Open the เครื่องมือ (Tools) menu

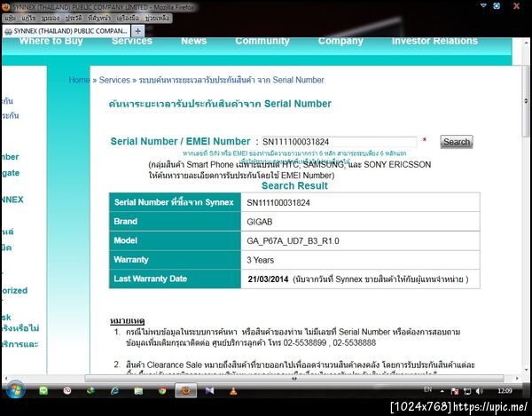pos(128,18)
